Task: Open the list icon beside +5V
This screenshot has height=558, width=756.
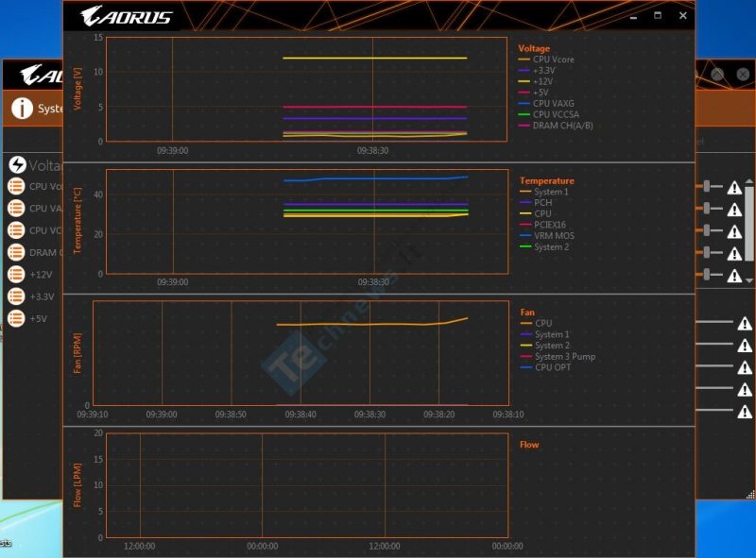Action: pos(16,318)
